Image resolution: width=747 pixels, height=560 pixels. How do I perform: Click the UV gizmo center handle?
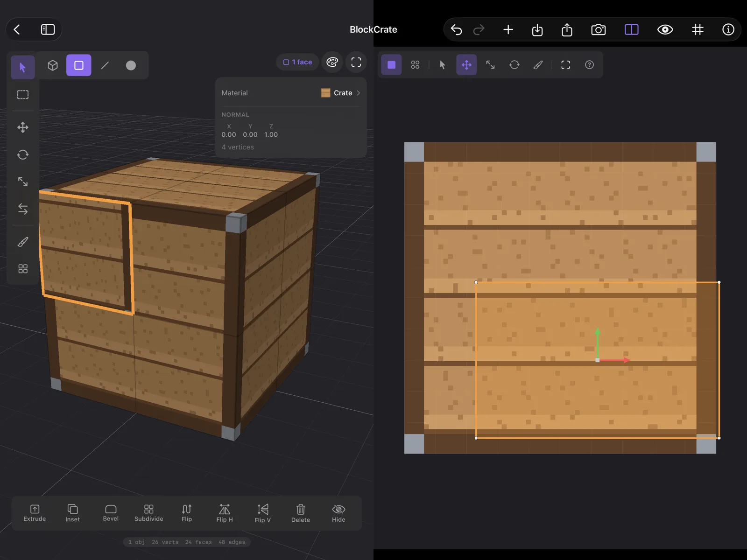pyautogui.click(x=598, y=360)
